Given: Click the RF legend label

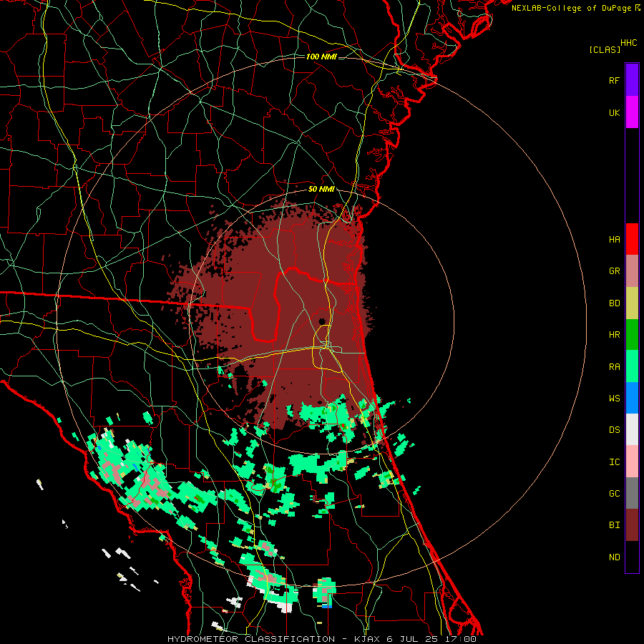Looking at the screenshot, I should (614, 80).
